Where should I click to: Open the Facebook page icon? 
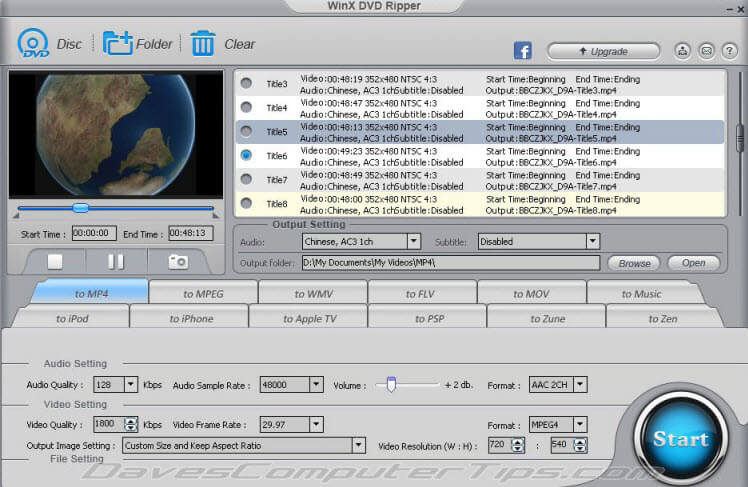click(522, 51)
